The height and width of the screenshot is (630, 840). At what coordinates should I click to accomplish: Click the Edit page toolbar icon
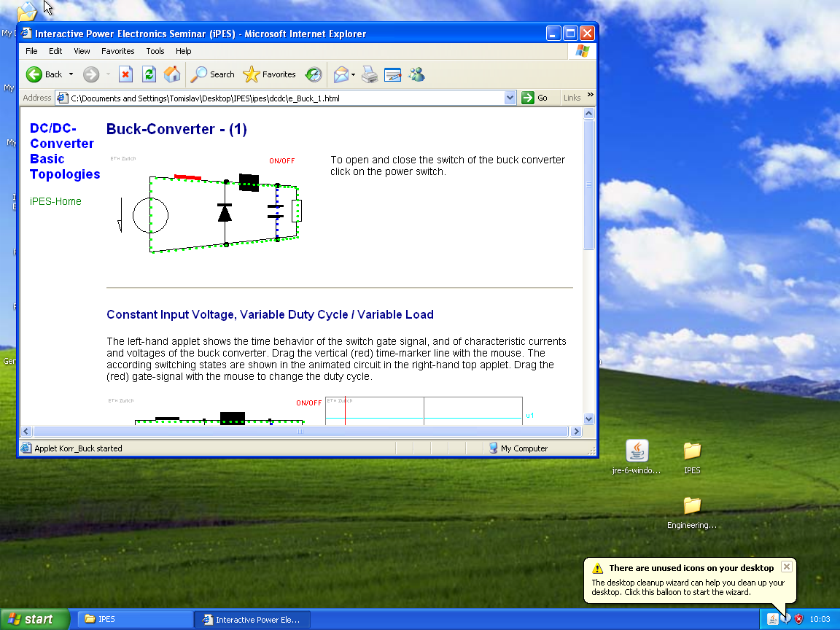point(393,74)
